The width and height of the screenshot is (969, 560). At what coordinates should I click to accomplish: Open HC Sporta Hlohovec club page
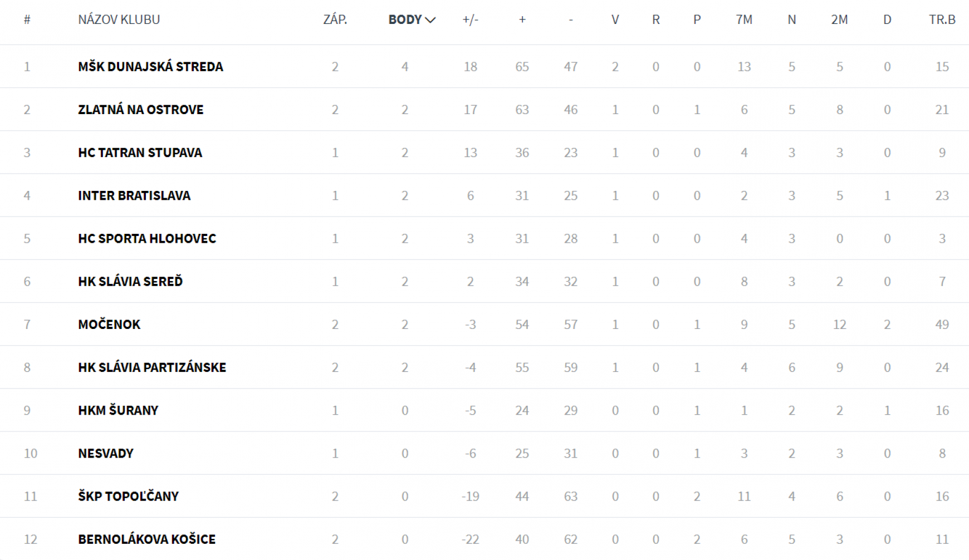(147, 238)
